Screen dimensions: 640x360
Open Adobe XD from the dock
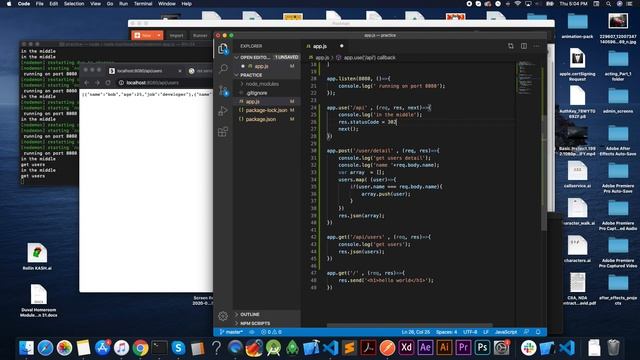[x=406, y=348]
